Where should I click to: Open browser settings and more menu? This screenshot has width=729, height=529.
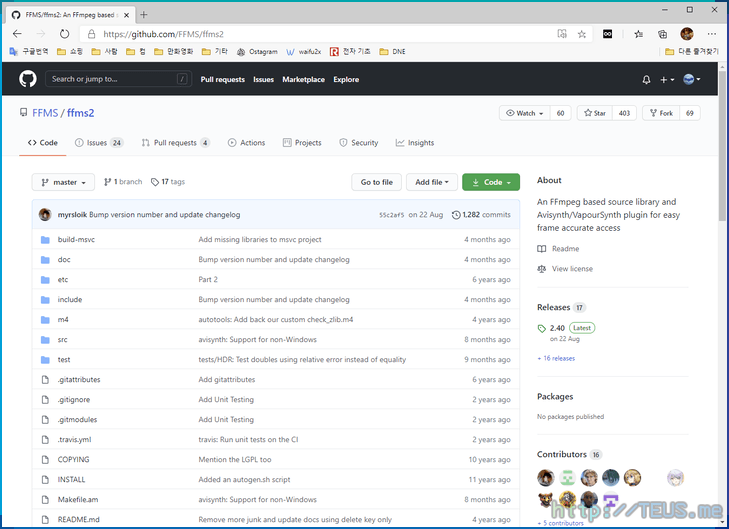coord(712,34)
